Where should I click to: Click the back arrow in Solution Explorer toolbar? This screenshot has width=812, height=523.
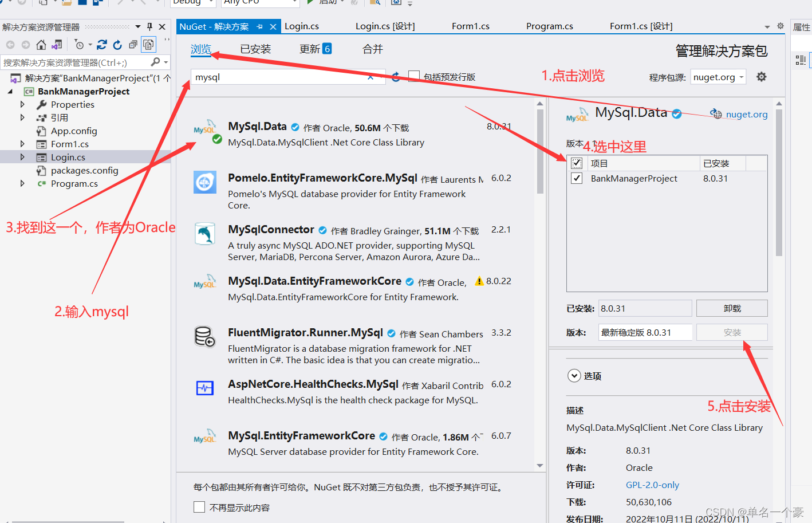10,45
